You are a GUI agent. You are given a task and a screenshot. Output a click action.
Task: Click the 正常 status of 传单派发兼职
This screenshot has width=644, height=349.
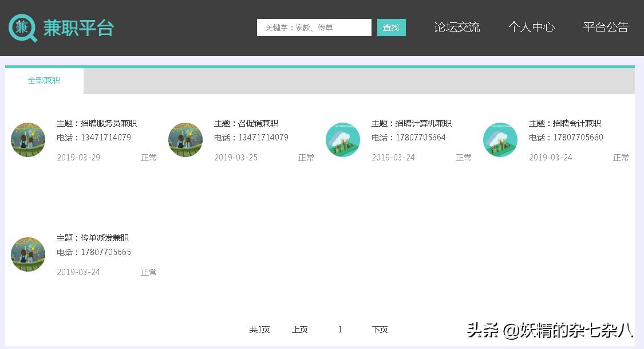pyautogui.click(x=148, y=272)
